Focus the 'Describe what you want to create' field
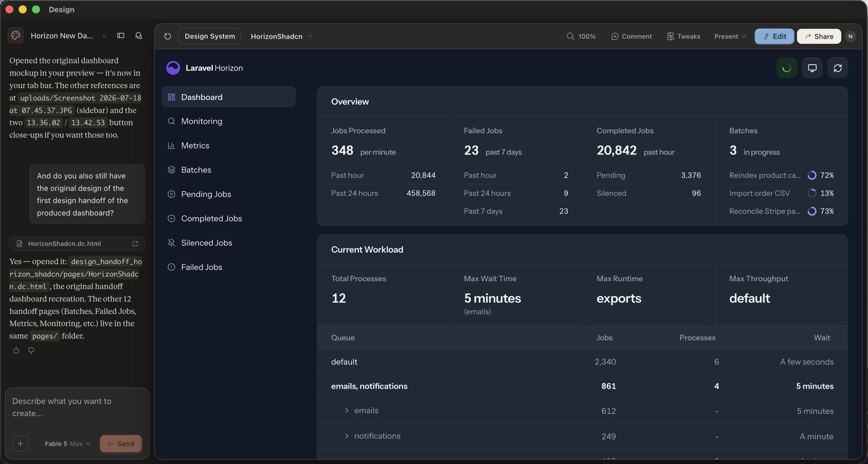Screen dimensions: 868x464 (77, 408)
